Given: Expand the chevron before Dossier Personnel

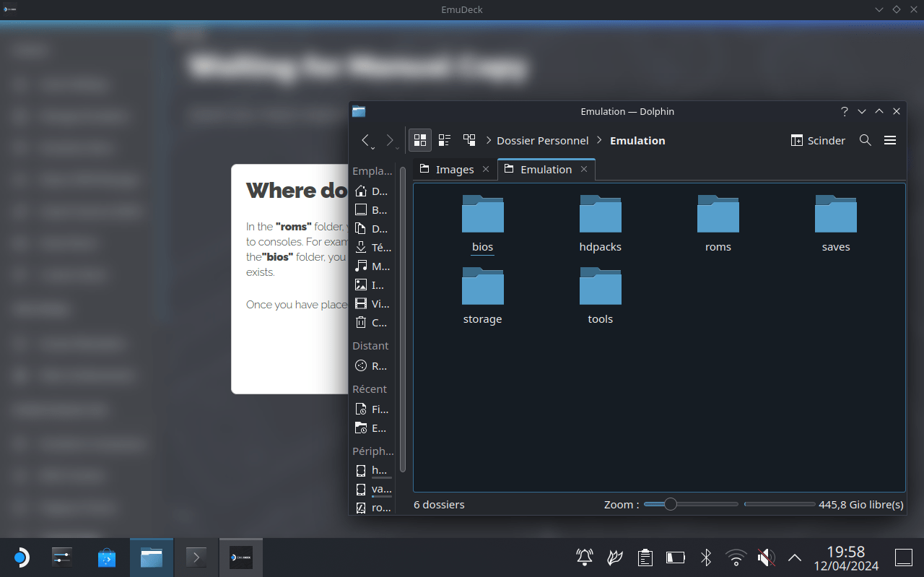Looking at the screenshot, I should point(489,140).
